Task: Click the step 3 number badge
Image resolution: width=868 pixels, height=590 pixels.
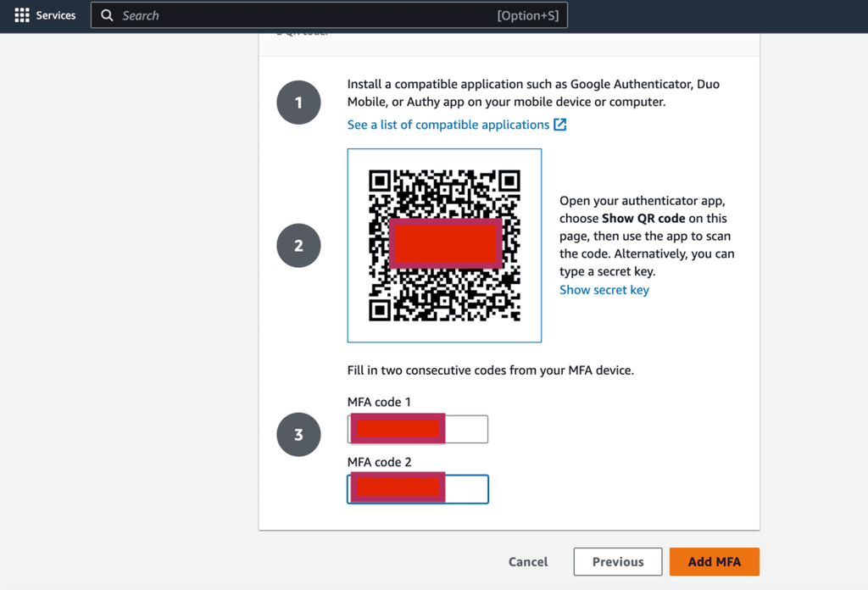Action: 298,435
